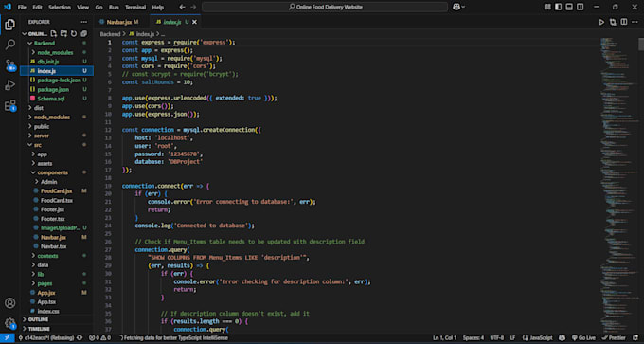Toggle the bottom panel visibility
This screenshot has height=344, width=644.
[569, 7]
